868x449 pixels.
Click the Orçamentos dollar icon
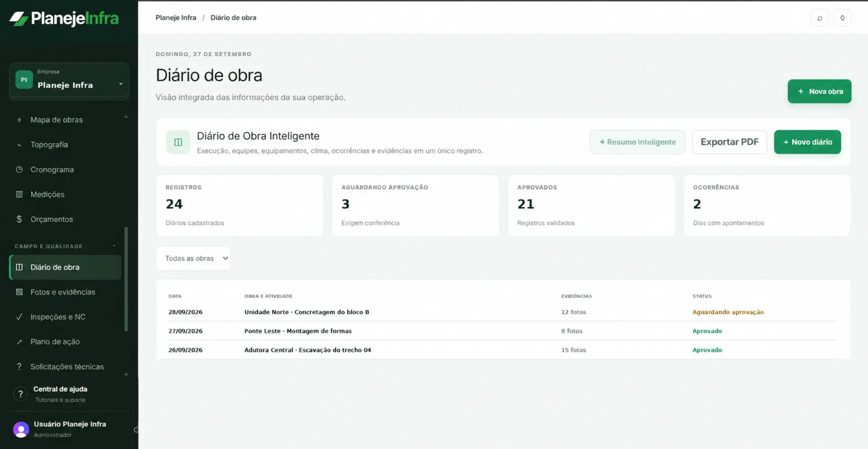[19, 219]
